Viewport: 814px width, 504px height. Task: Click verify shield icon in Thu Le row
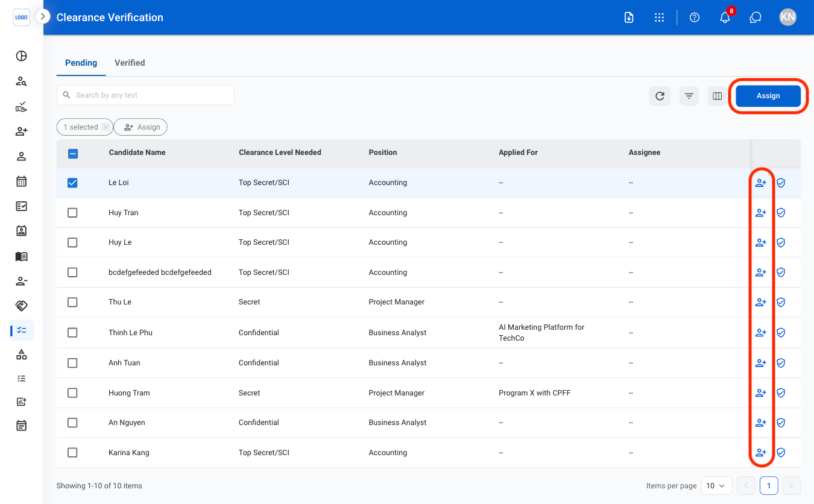pyautogui.click(x=781, y=302)
